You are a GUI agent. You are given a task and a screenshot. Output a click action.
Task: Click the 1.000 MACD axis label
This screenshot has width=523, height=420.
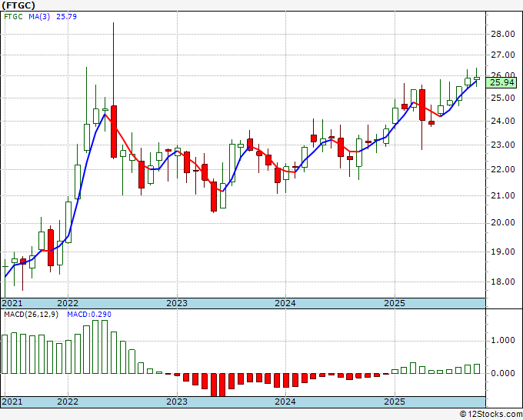pos(503,340)
